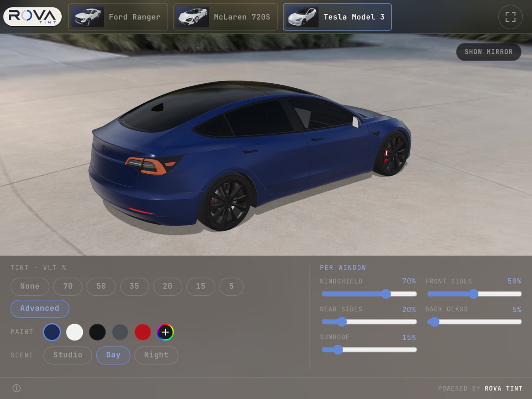Select None tint option

pos(30,286)
